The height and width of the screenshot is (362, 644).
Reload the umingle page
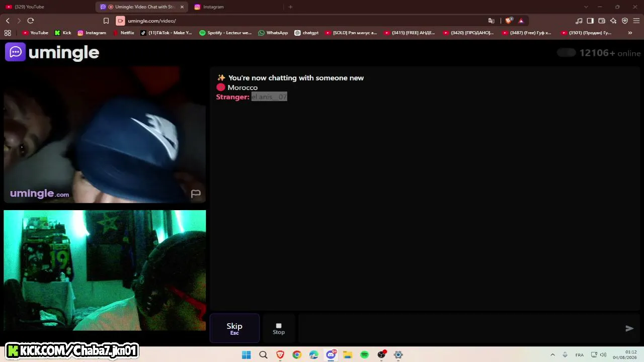click(x=31, y=21)
